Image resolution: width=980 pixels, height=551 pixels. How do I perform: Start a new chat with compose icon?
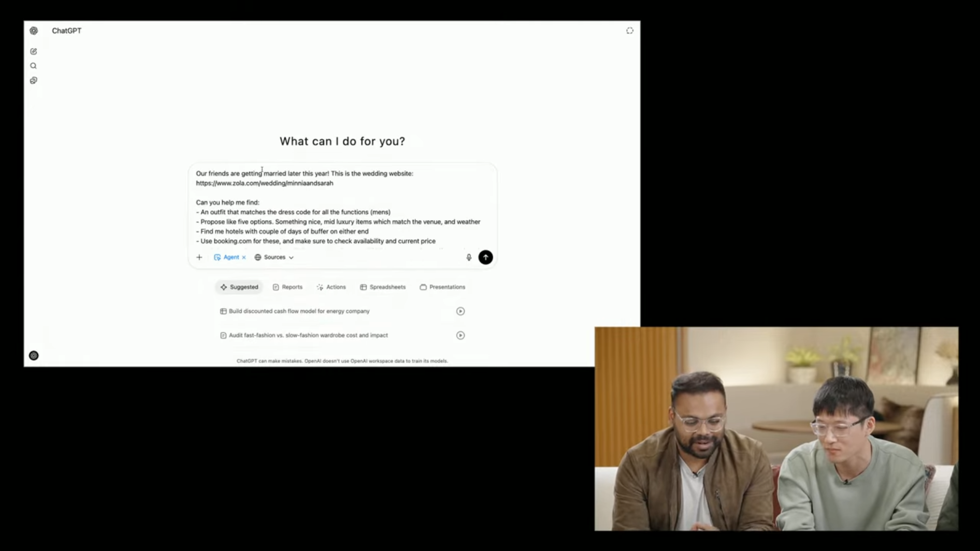pyautogui.click(x=34, y=51)
